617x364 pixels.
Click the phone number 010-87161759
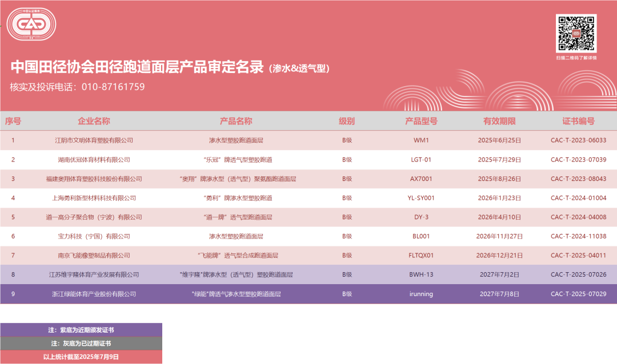(113, 87)
